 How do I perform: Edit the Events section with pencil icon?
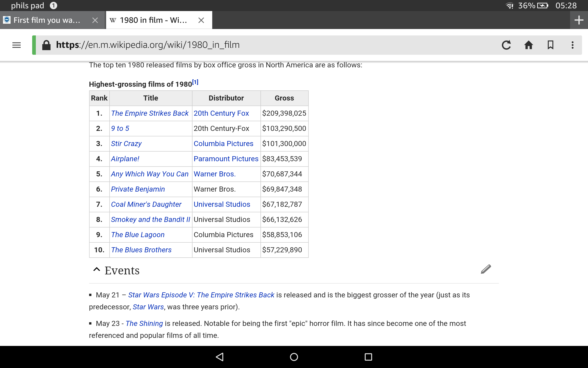coord(486,269)
